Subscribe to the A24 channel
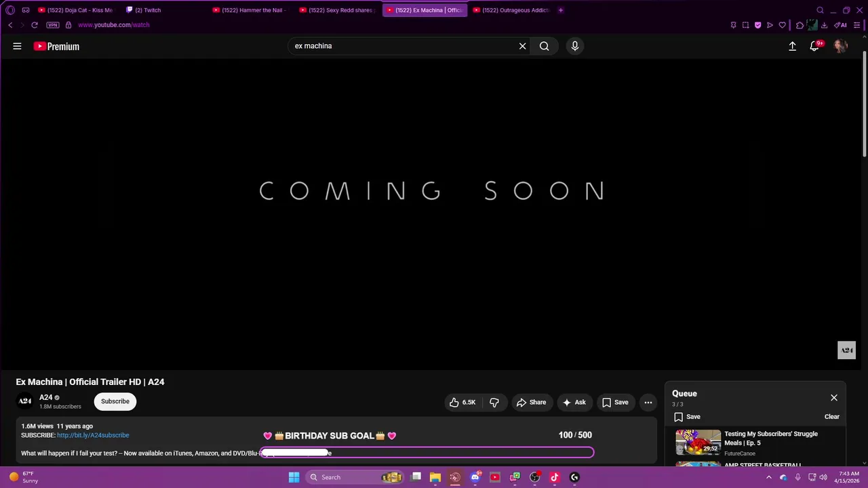The width and height of the screenshot is (868, 488). (x=115, y=401)
